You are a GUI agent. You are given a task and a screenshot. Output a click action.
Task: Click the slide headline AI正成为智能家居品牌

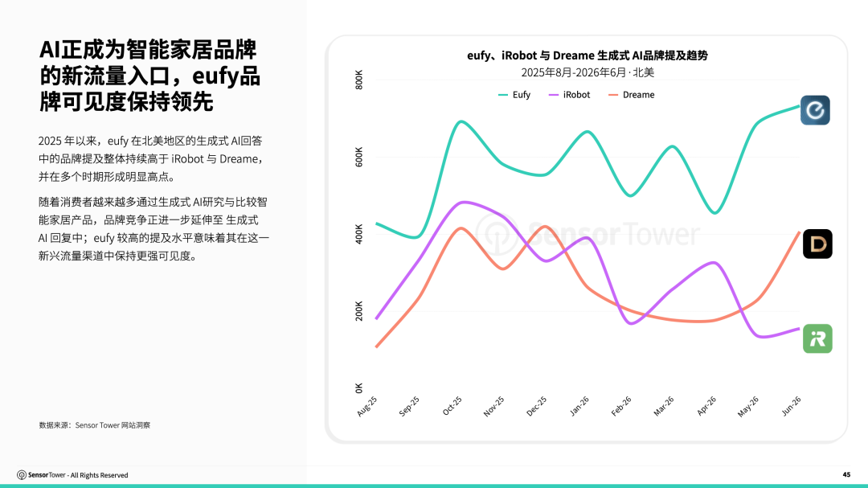(x=149, y=76)
